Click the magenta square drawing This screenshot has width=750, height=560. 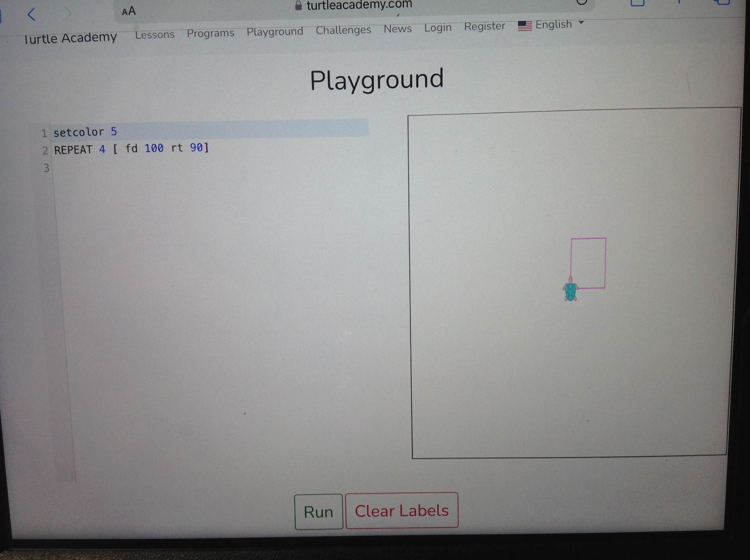588,263
